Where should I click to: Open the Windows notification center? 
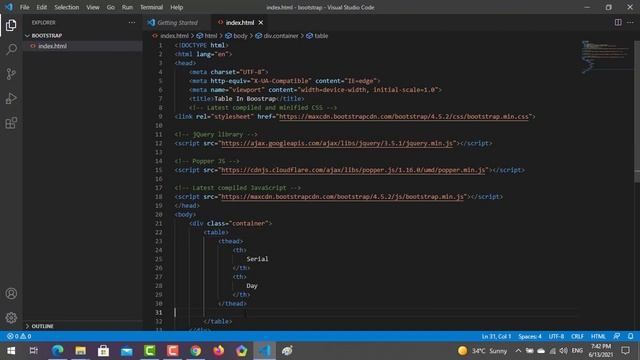[x=626, y=351]
